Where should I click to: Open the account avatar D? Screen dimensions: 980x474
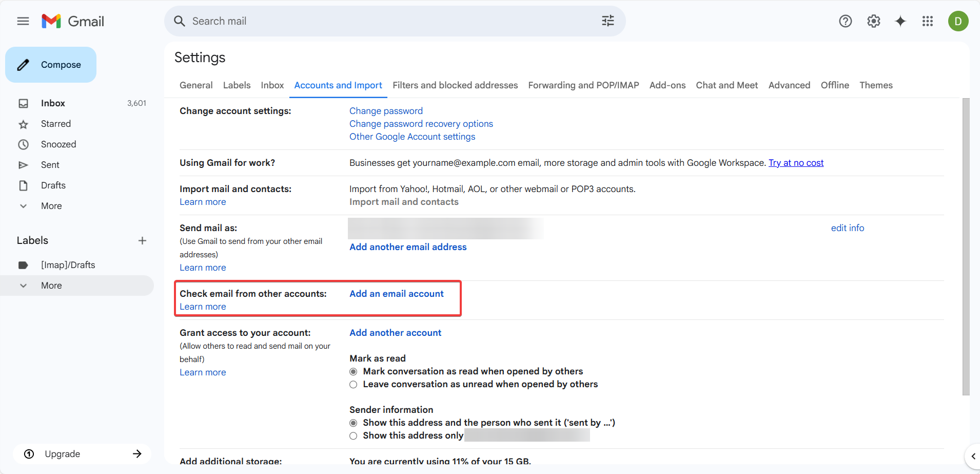(958, 21)
